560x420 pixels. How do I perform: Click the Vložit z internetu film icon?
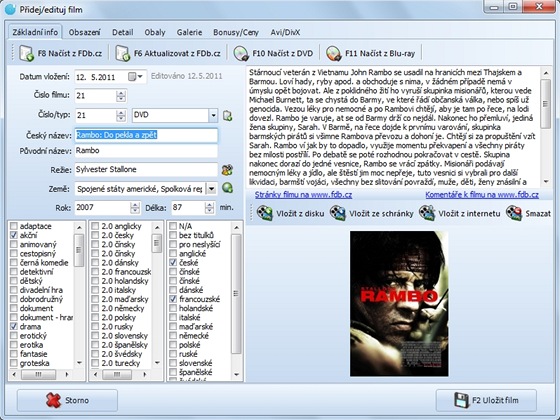click(427, 213)
